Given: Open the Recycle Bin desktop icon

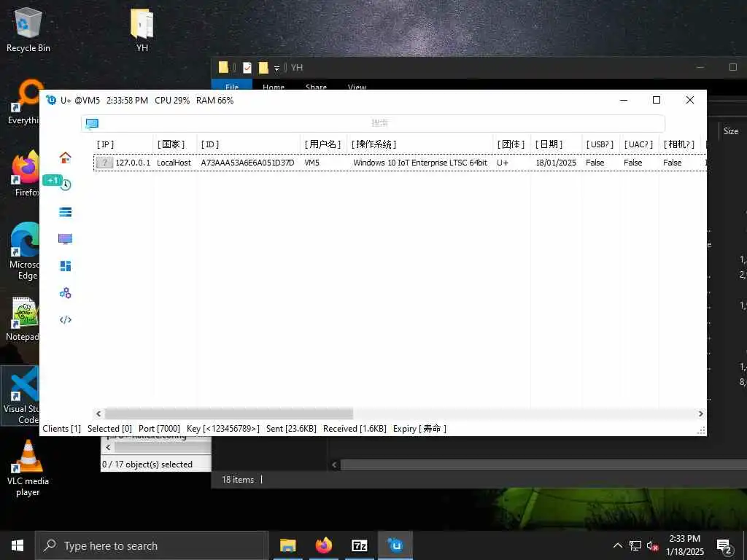Looking at the screenshot, I should [x=28, y=29].
